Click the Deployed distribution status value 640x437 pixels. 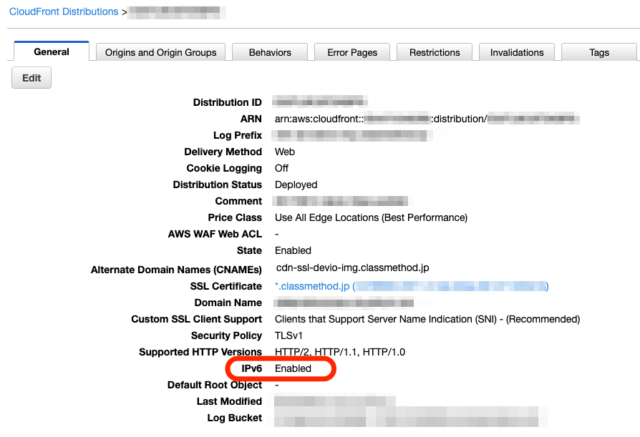coord(296,185)
